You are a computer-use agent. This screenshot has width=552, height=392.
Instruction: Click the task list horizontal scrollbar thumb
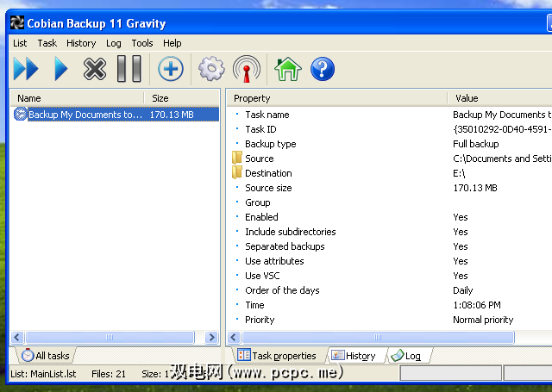(110, 338)
